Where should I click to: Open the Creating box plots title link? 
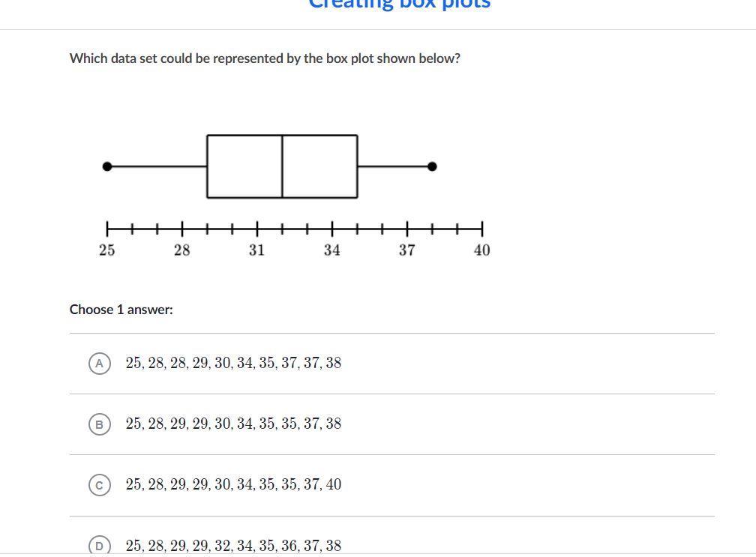tap(399, 4)
